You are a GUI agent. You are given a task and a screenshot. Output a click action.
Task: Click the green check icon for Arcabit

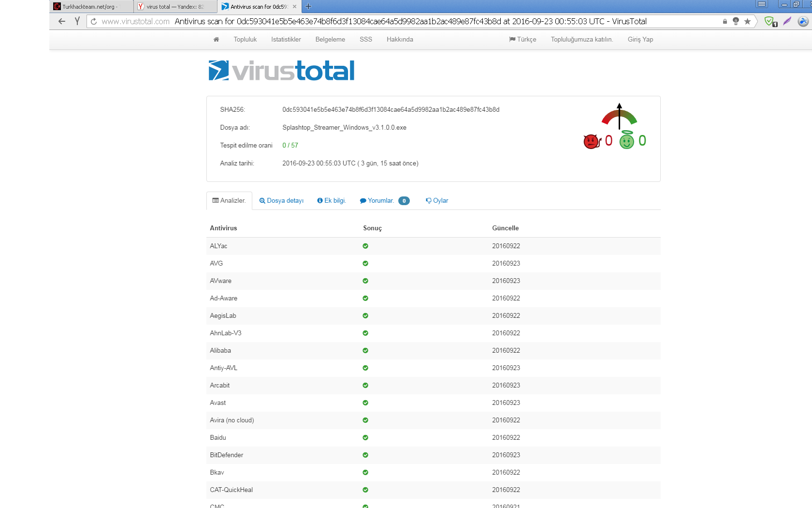pyautogui.click(x=365, y=385)
